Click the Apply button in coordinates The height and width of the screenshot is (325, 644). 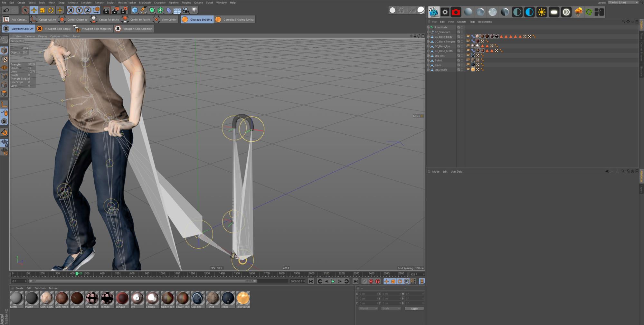(414, 309)
